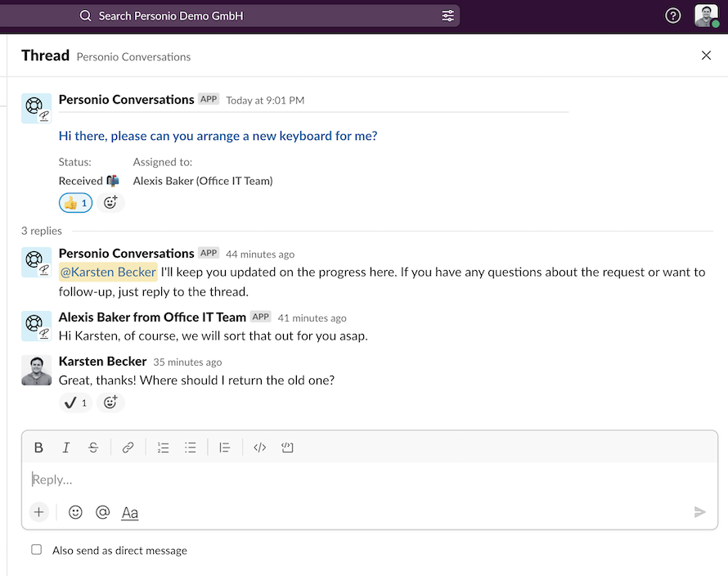Hide formatting with the Aa button
The width and height of the screenshot is (728, 576).
click(x=129, y=513)
